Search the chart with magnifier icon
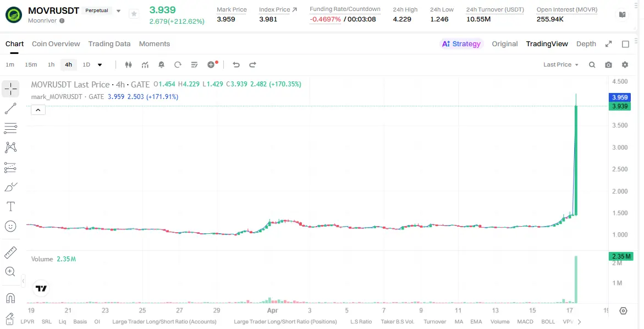 (x=592, y=64)
